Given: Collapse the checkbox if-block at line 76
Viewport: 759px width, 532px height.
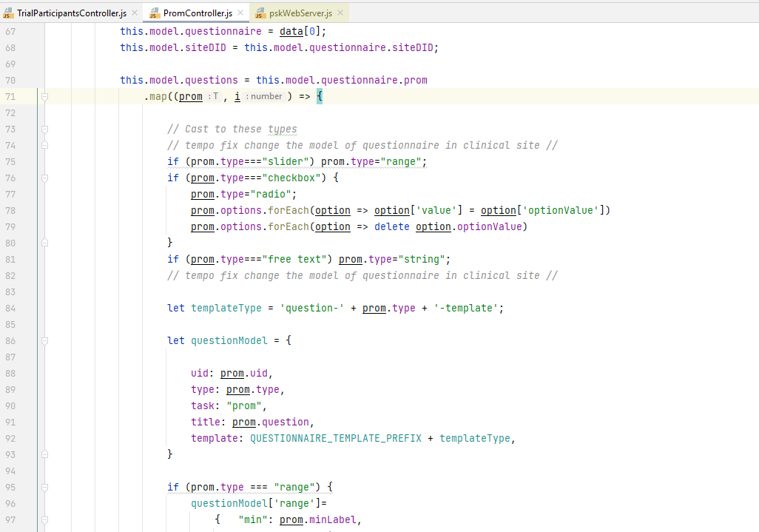Looking at the screenshot, I should (x=44, y=178).
